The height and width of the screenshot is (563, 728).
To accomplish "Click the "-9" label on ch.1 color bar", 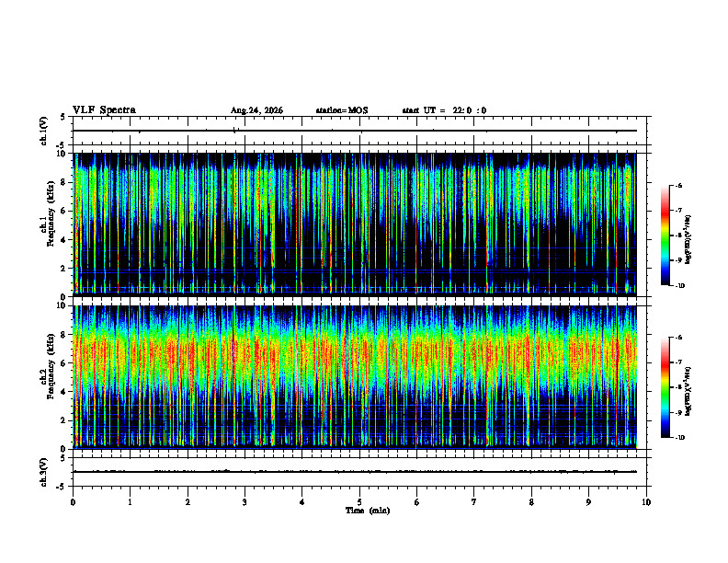I will pos(678,260).
